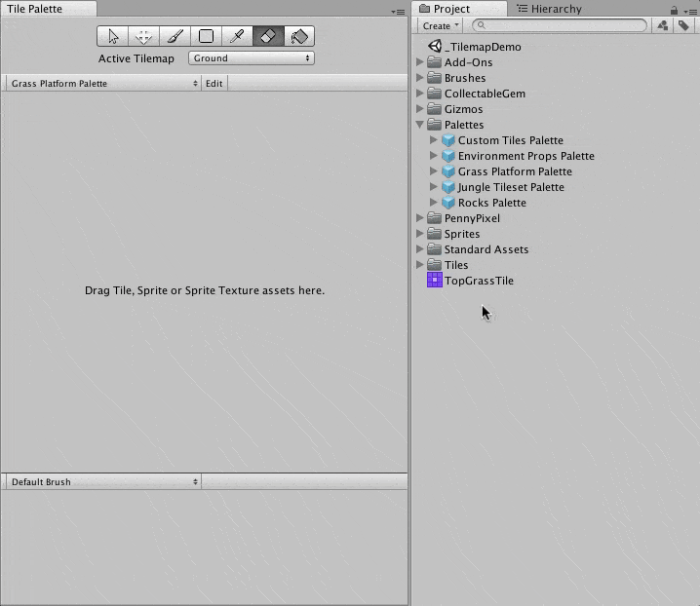Viewport: 700px width, 606px height.
Task: Expand the Brushes folder
Action: pos(419,78)
